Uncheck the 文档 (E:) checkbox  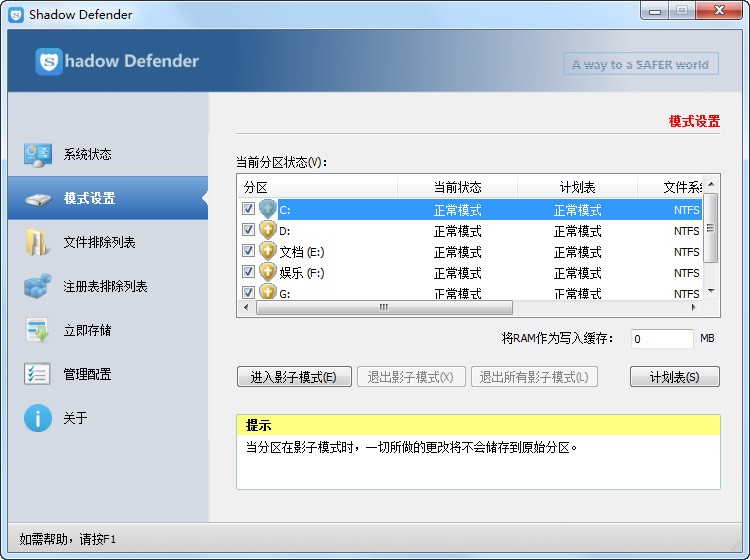pos(248,251)
